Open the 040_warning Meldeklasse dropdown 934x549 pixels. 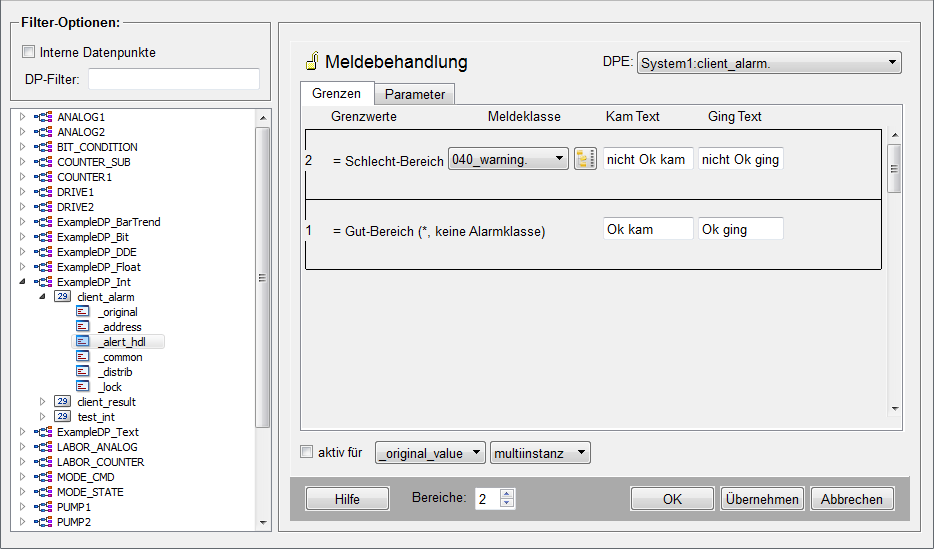(x=508, y=159)
